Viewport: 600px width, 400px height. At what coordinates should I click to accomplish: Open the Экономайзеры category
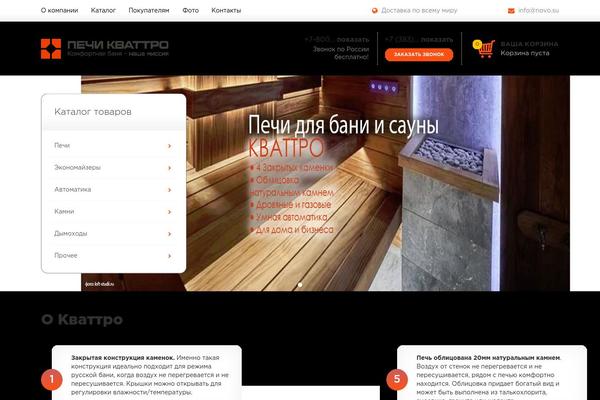pos(77,167)
